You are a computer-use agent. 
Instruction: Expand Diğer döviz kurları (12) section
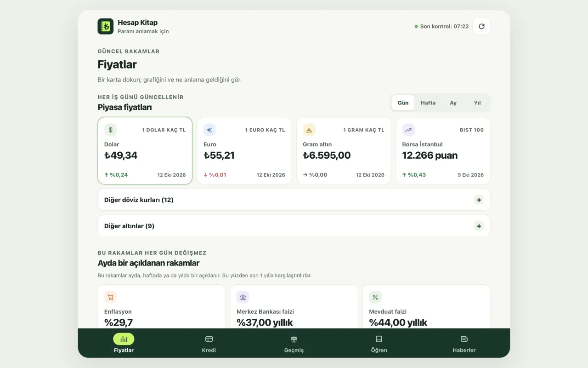(294, 200)
